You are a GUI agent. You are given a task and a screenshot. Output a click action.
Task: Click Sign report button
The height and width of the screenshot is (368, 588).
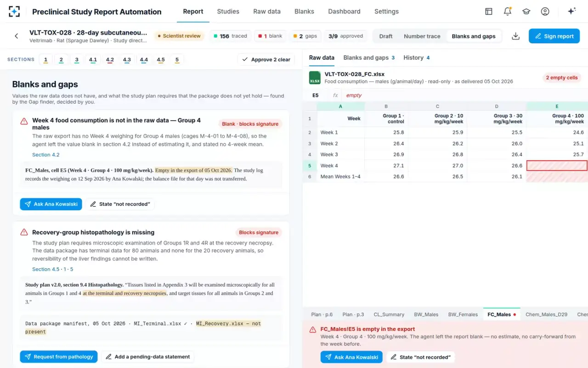[554, 36]
